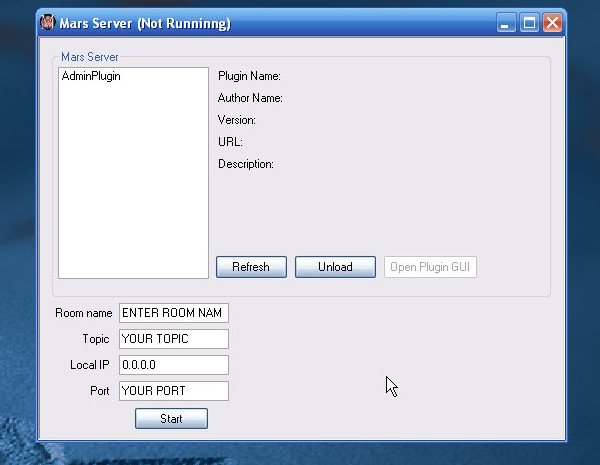600x465 pixels.
Task: Click the Author Name label
Action: pyautogui.click(x=250, y=98)
